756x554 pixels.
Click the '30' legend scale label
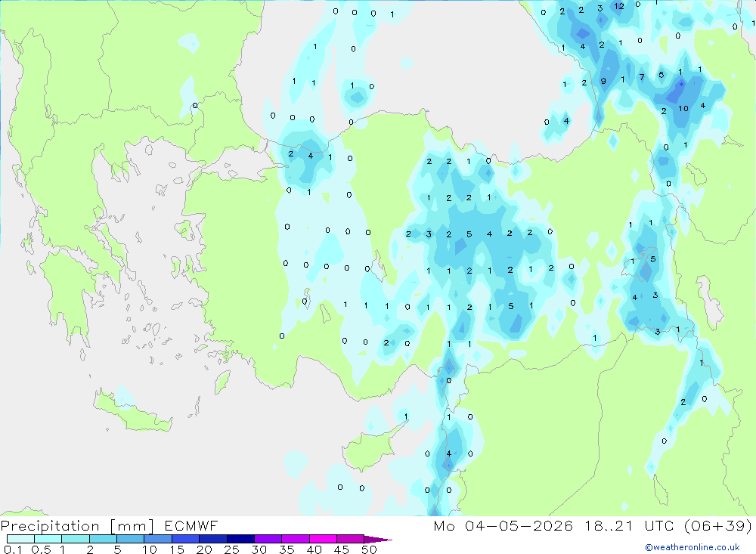(x=259, y=549)
